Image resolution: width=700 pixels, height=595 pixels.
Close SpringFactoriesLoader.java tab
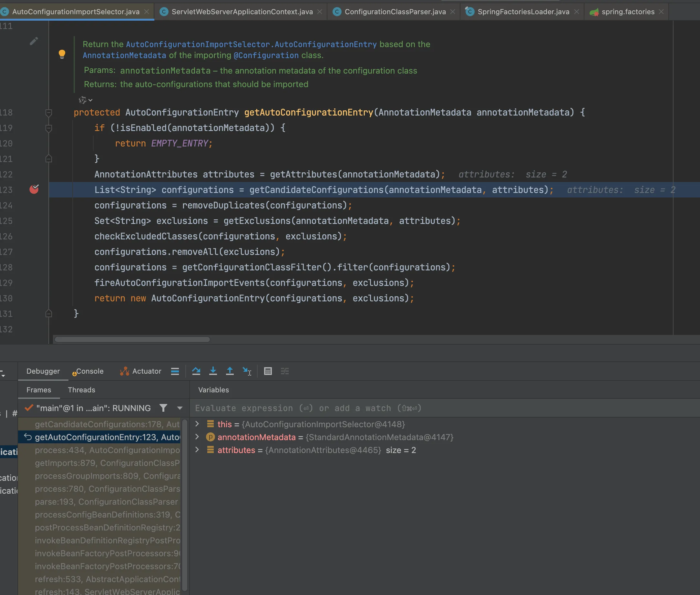click(576, 12)
